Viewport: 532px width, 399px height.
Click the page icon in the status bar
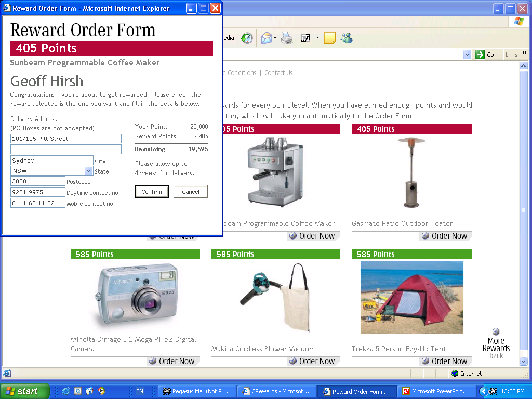(7, 373)
